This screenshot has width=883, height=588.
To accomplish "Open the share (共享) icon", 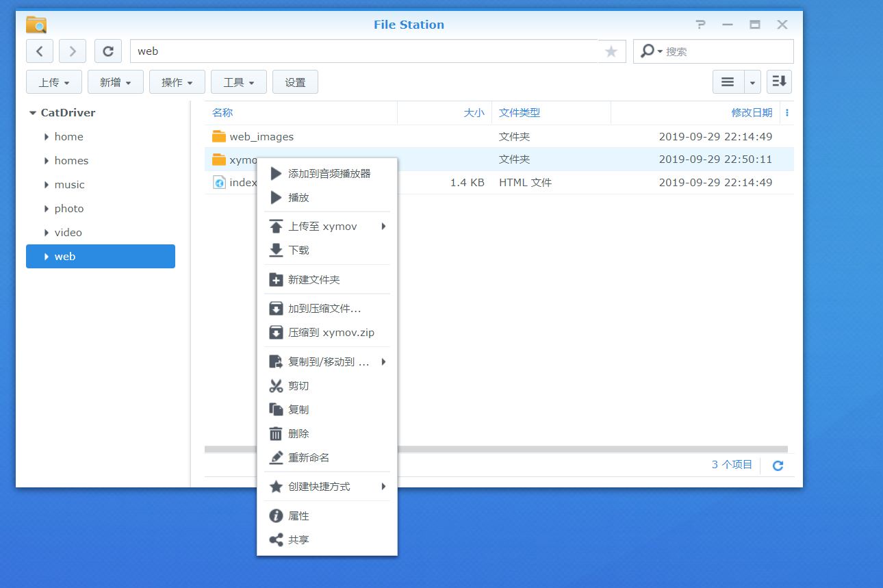I will pos(274,539).
